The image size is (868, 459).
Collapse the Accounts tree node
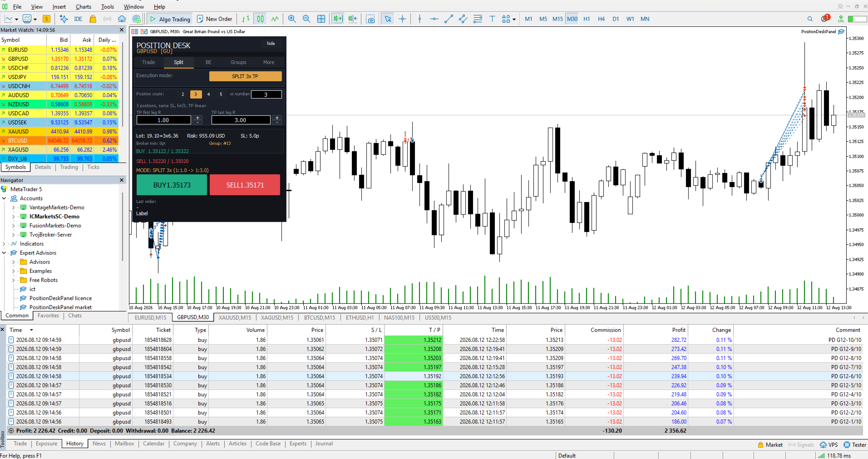point(4,198)
